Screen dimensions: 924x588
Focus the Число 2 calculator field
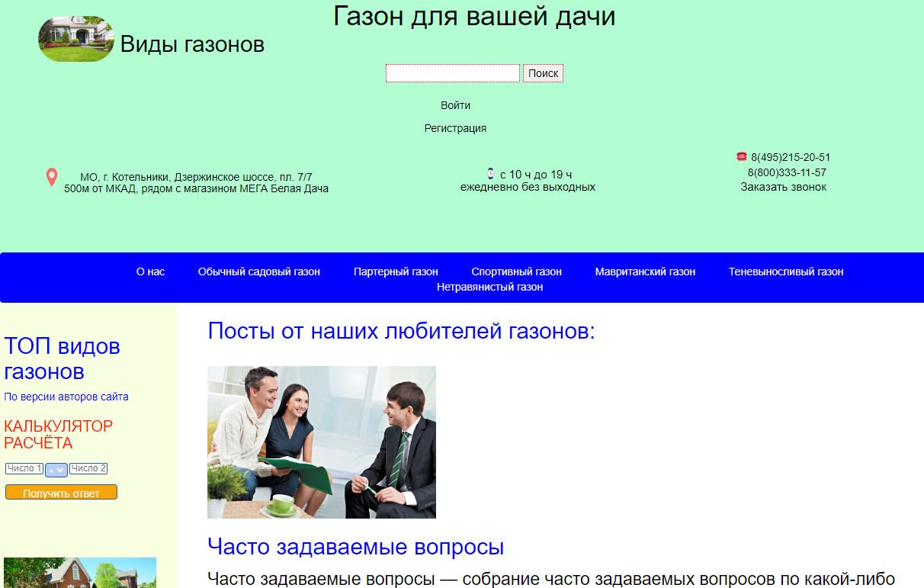(x=88, y=468)
